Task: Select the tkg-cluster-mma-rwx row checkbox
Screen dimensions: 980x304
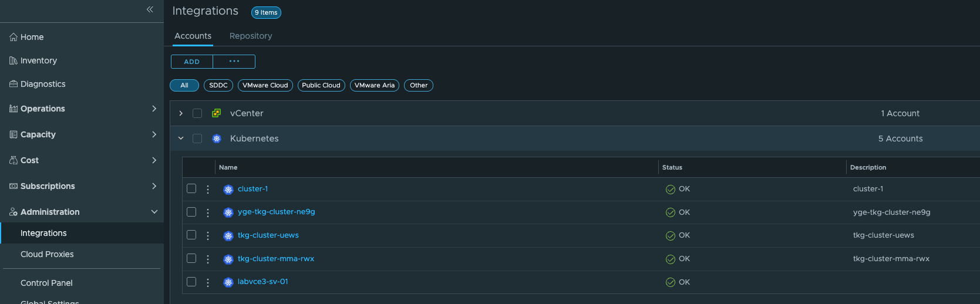Action: pos(191,258)
